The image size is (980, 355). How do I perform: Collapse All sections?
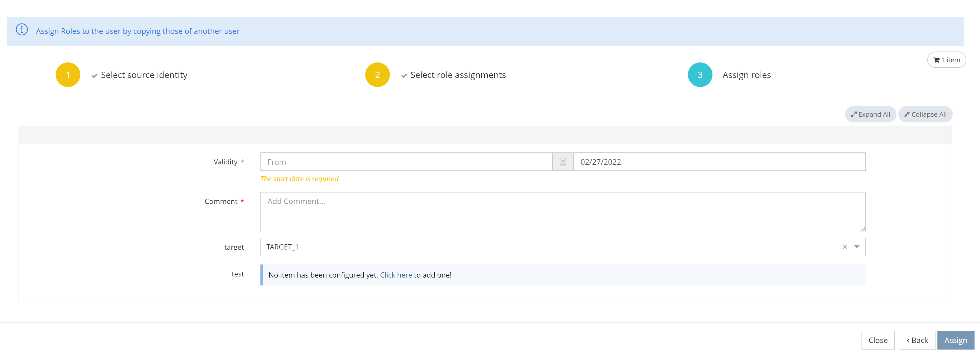coord(925,115)
